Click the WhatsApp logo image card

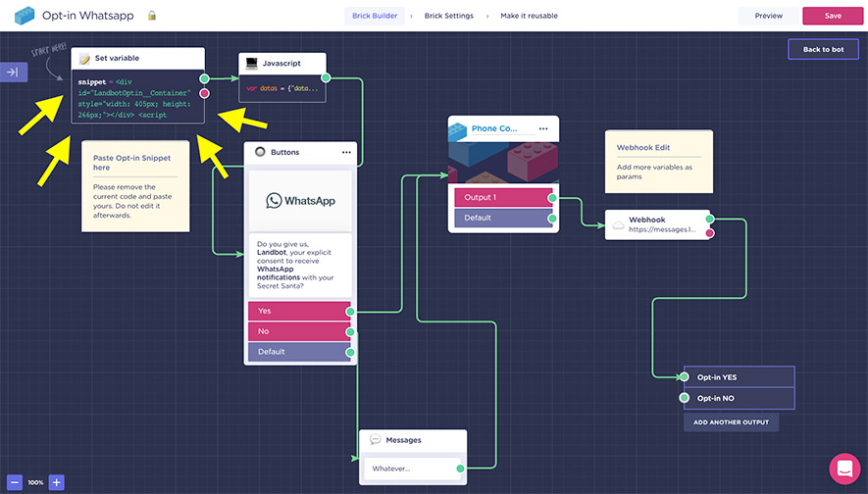(x=300, y=201)
